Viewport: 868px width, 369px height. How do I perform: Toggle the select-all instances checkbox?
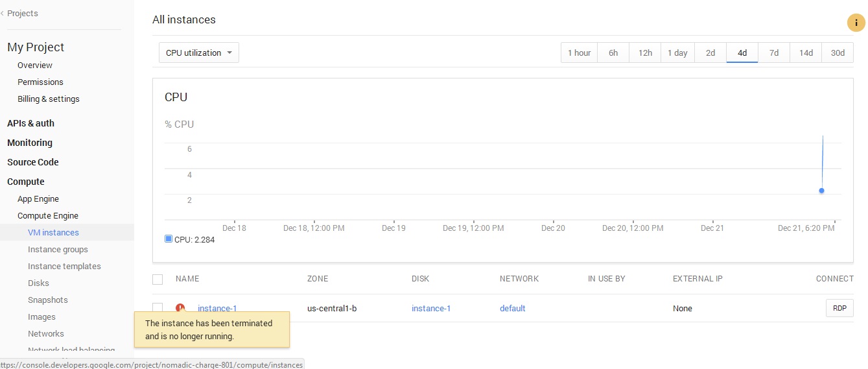(158, 279)
